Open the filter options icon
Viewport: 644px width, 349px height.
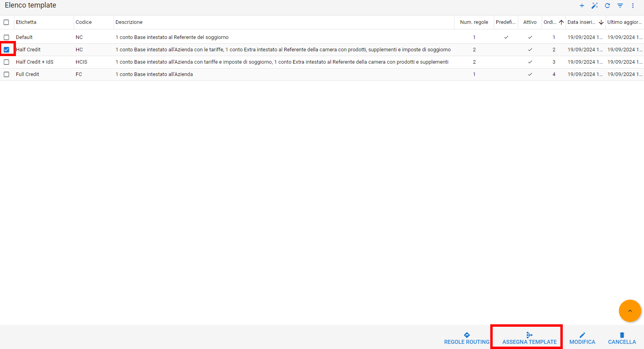pyautogui.click(x=620, y=6)
